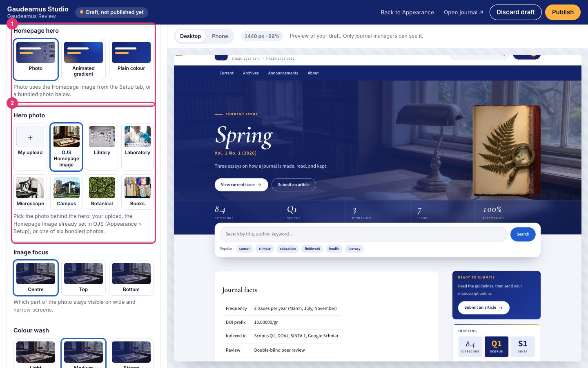Pick the Plain colour hero style
Viewport: 588px width, 368px height.
tap(131, 59)
